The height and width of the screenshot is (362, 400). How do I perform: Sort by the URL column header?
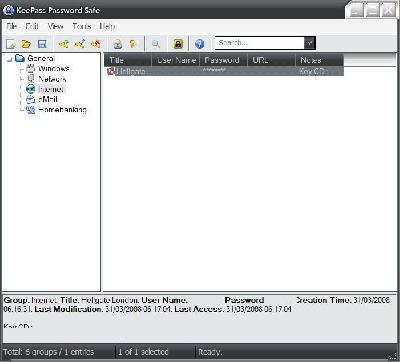pyautogui.click(x=272, y=60)
